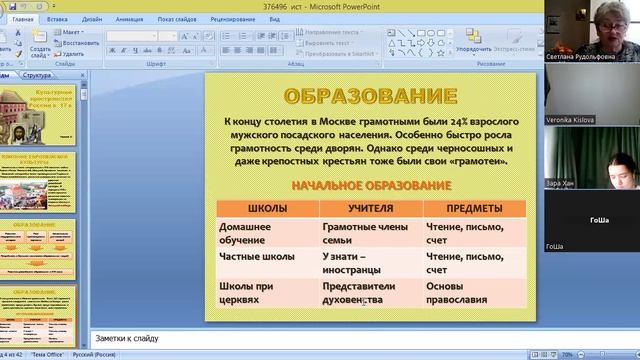Decrease the list indent level
The image size is (640, 360).
click(x=261, y=37)
